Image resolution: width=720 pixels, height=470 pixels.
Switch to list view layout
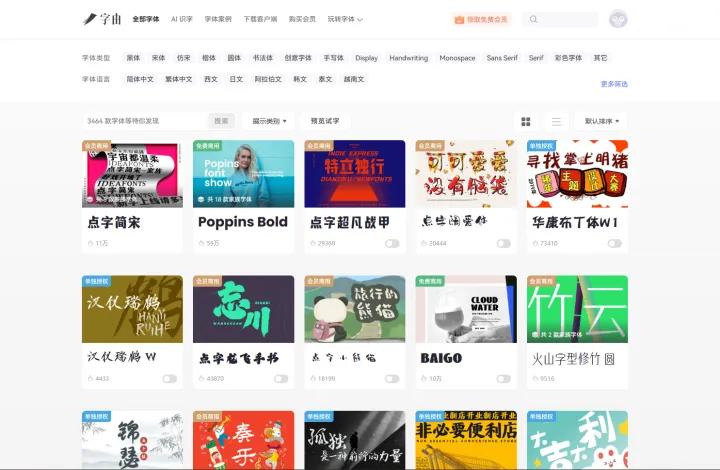point(556,121)
